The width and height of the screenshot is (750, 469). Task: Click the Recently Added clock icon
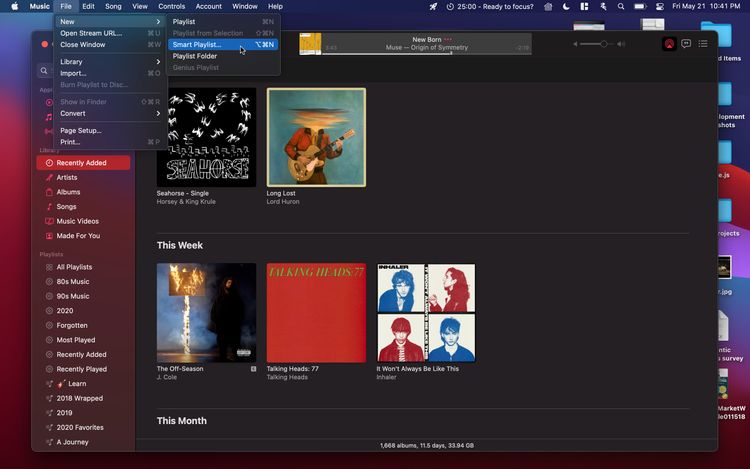pyautogui.click(x=49, y=163)
